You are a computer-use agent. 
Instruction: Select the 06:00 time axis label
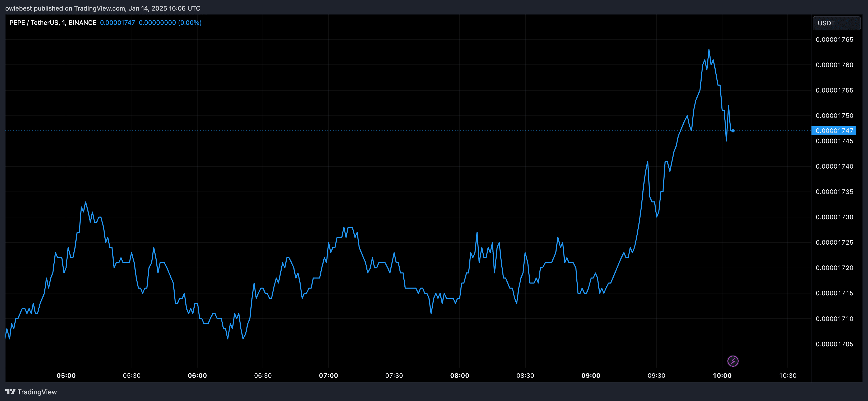click(x=197, y=375)
